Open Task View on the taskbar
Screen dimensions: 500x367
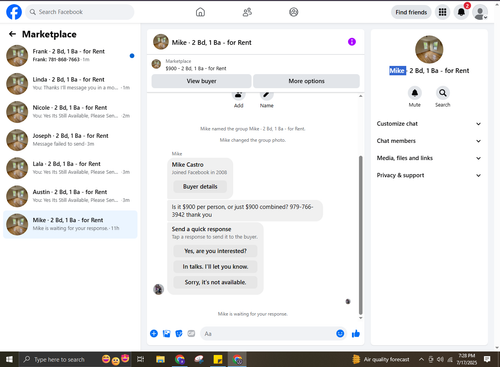(x=141, y=359)
